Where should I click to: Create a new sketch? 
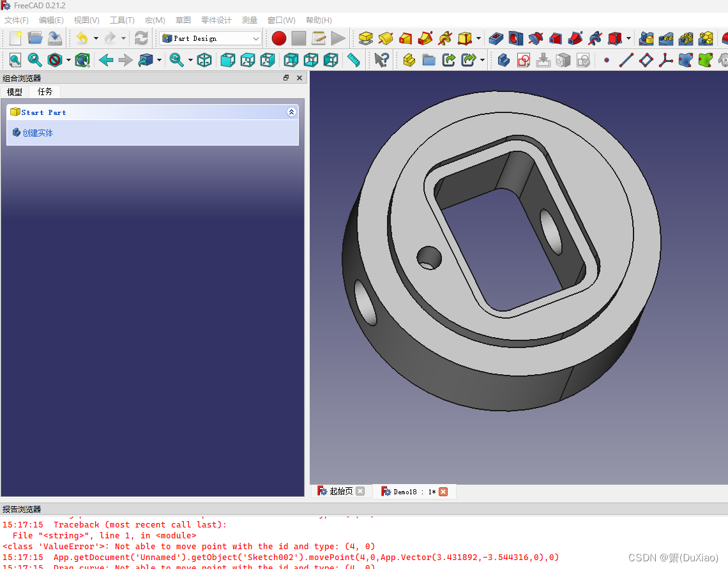point(523,60)
